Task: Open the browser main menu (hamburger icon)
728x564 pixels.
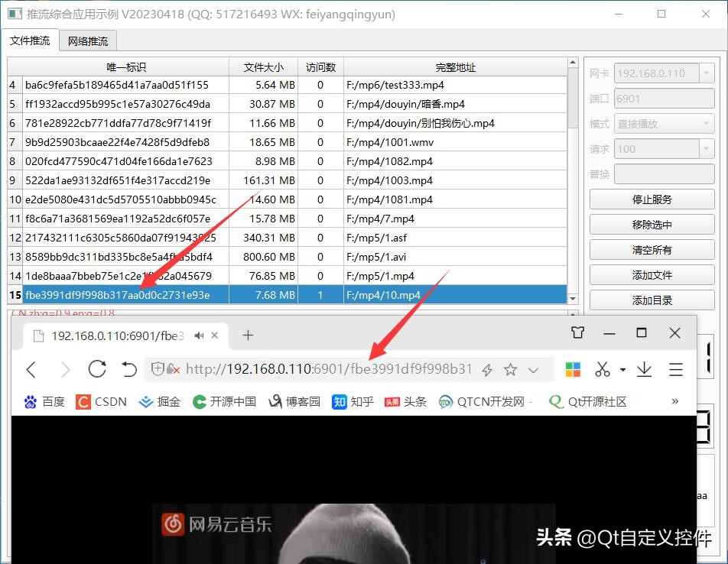Action: click(676, 370)
